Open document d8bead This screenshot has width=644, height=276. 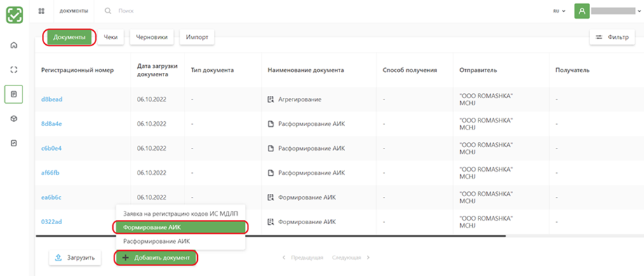pyautogui.click(x=52, y=99)
